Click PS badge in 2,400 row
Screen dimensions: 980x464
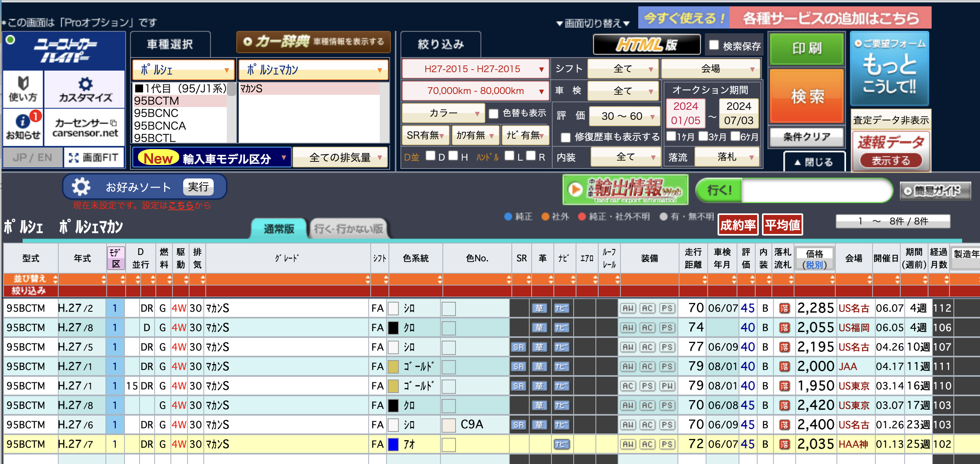pos(667,425)
